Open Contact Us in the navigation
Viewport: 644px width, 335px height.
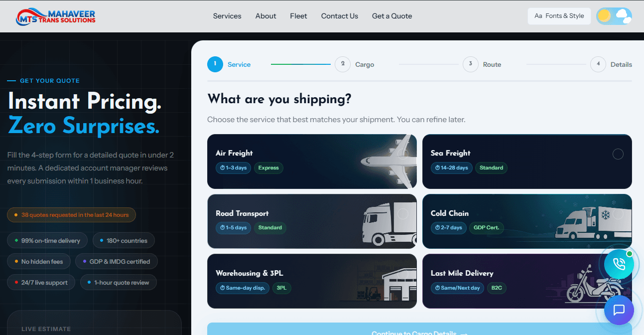pos(340,16)
